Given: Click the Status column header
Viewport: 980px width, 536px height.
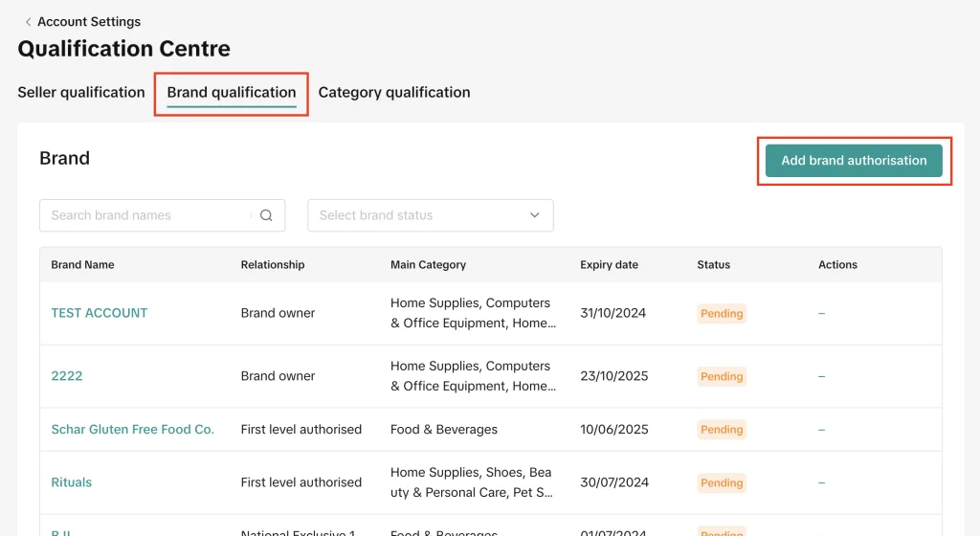Looking at the screenshot, I should (x=713, y=265).
